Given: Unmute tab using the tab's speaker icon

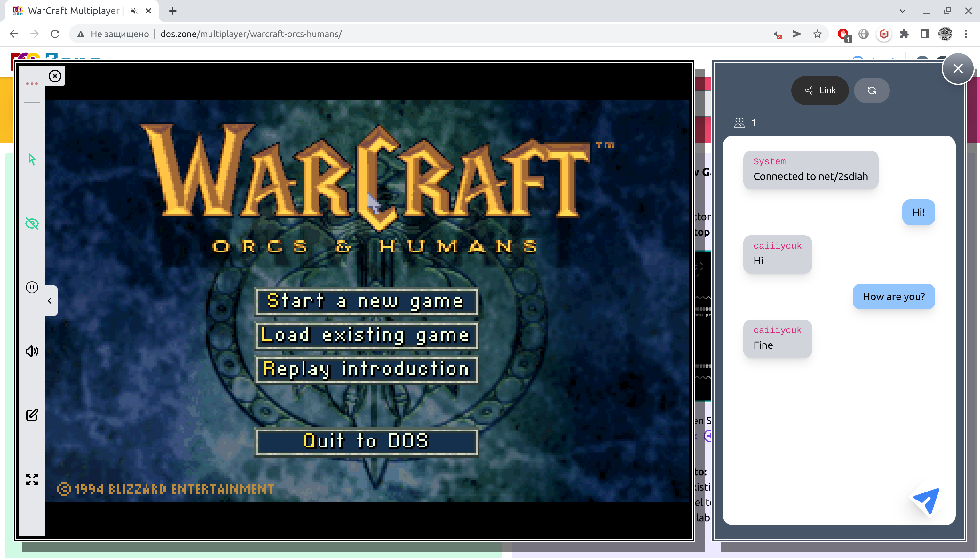Looking at the screenshot, I should pyautogui.click(x=134, y=11).
